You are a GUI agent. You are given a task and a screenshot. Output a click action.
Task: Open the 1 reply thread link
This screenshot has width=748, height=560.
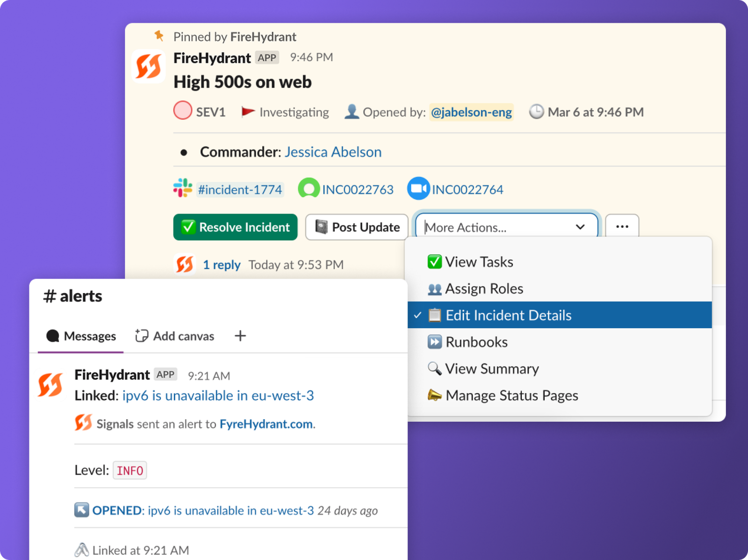[x=222, y=265]
